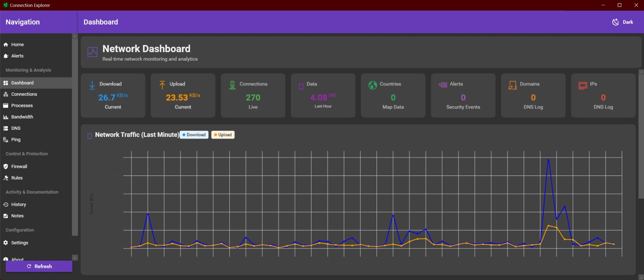This screenshot has width=644, height=280.
Task: Click the Home icon in sidebar
Action: click(x=6, y=45)
